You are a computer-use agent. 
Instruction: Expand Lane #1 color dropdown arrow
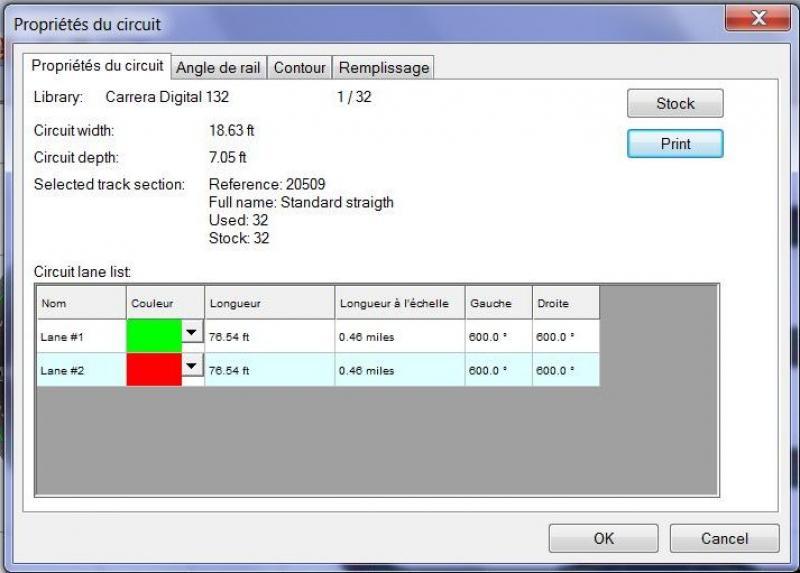click(x=192, y=332)
